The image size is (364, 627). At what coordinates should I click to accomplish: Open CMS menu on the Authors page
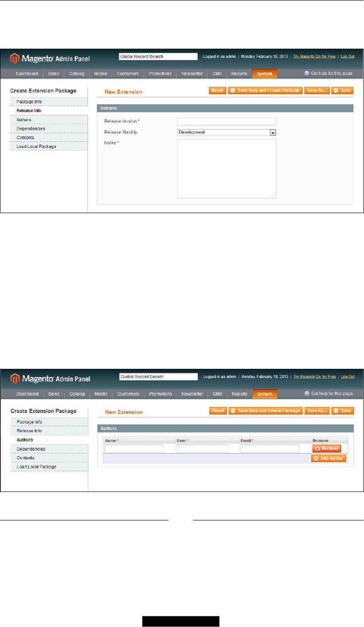218,394
